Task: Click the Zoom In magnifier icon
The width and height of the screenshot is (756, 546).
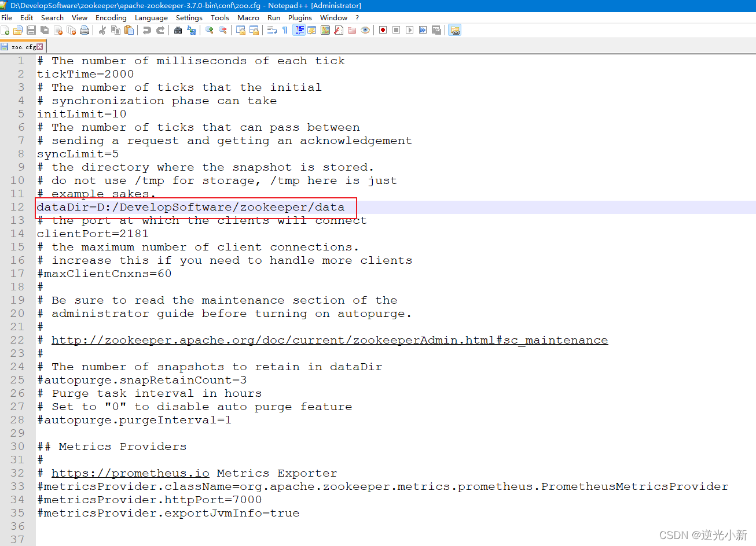Action: 209,30
